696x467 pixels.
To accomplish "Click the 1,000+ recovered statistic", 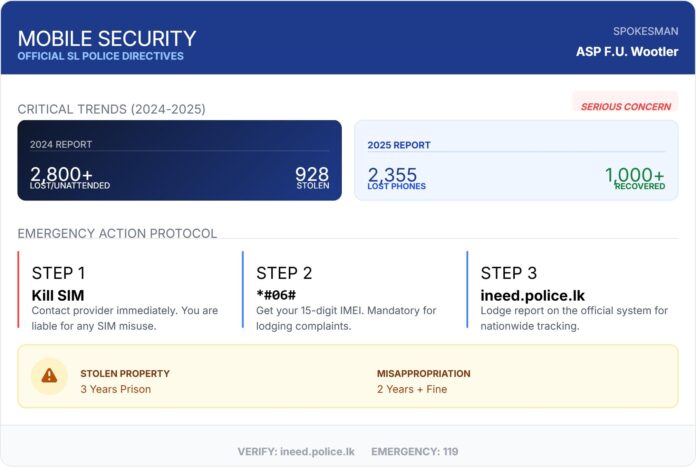I will pyautogui.click(x=634, y=175).
